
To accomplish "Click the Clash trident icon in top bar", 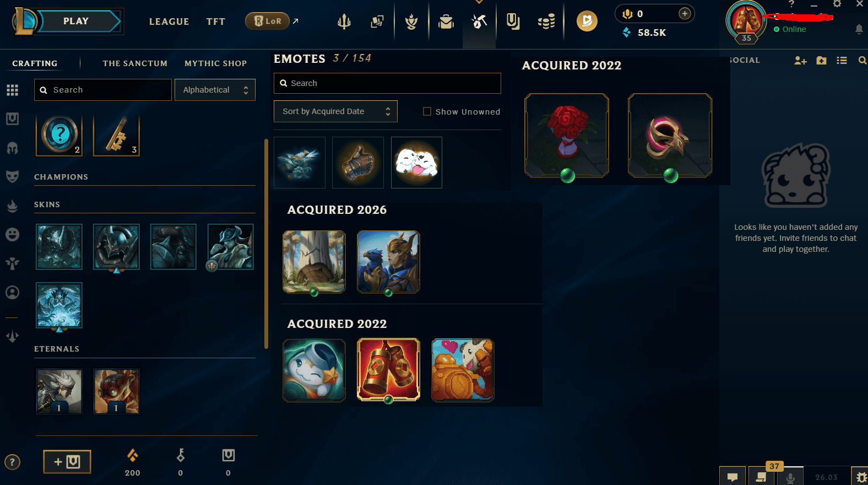I will 344,22.
